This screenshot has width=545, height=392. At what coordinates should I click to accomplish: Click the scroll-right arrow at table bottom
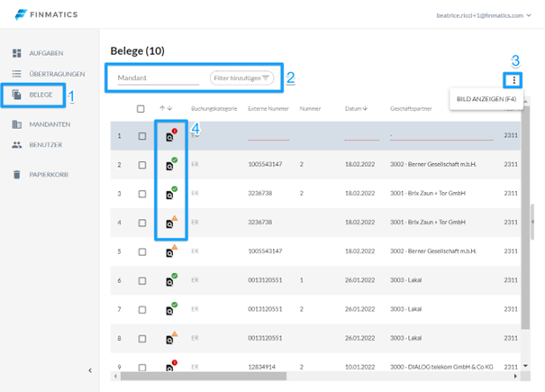tap(515, 376)
